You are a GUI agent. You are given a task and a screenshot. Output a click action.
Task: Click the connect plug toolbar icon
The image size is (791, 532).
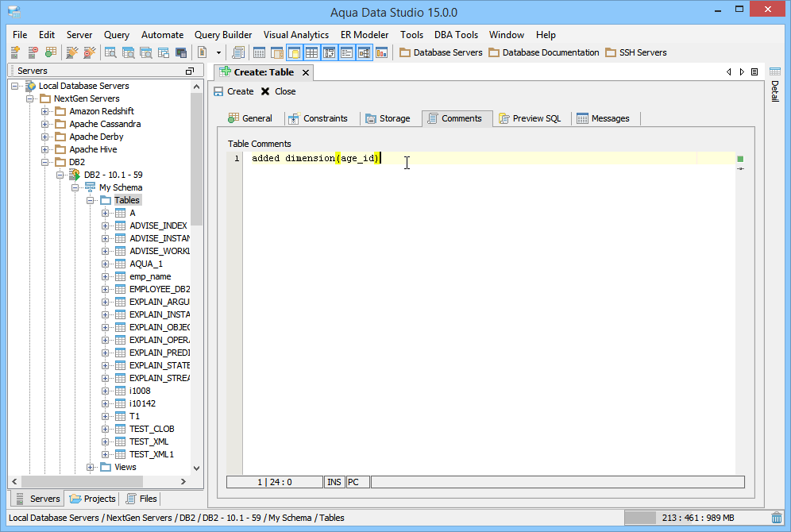click(x=72, y=52)
